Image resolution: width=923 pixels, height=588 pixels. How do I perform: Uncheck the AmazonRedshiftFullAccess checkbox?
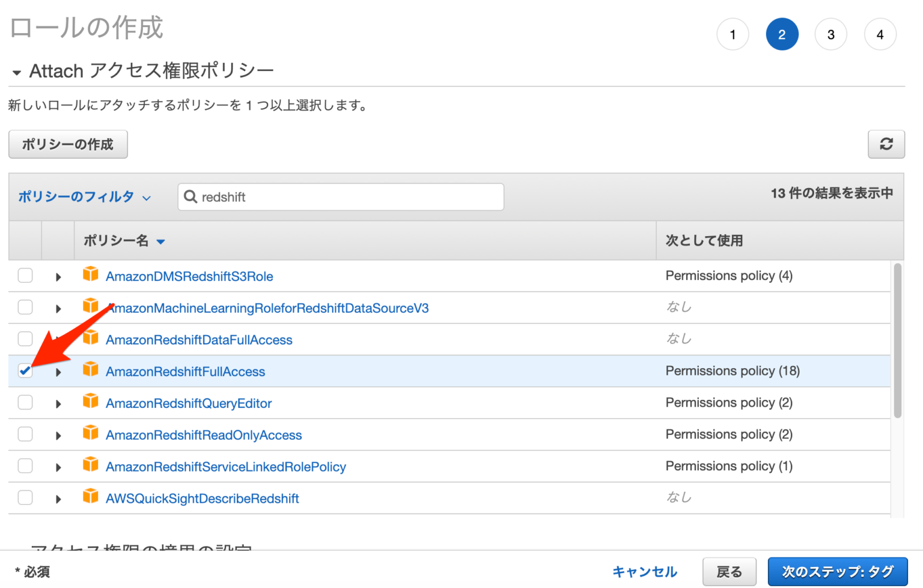(x=25, y=371)
